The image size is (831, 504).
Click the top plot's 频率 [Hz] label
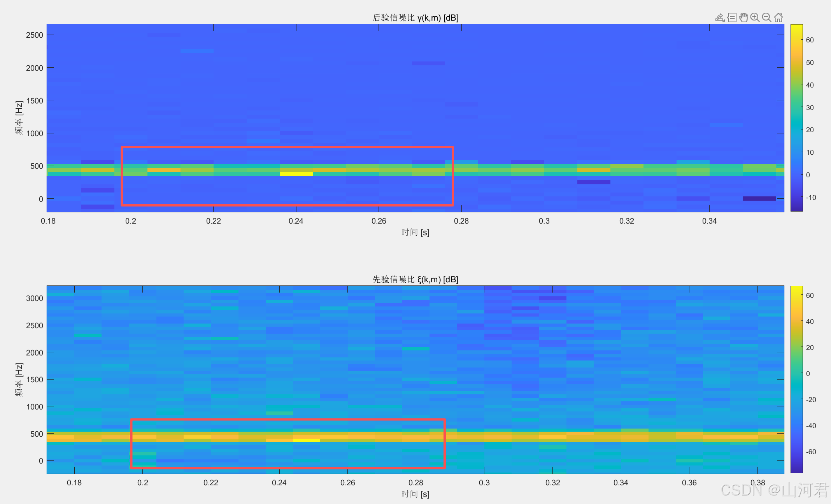19,118
